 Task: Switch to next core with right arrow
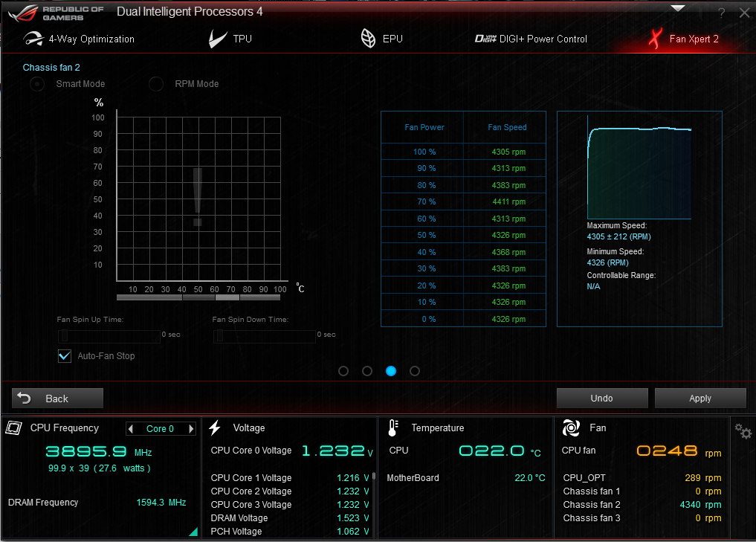191,428
